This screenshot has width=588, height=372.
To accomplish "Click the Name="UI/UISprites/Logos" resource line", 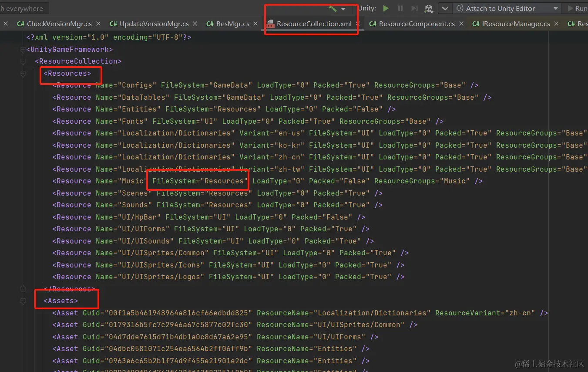I will 228,277.
